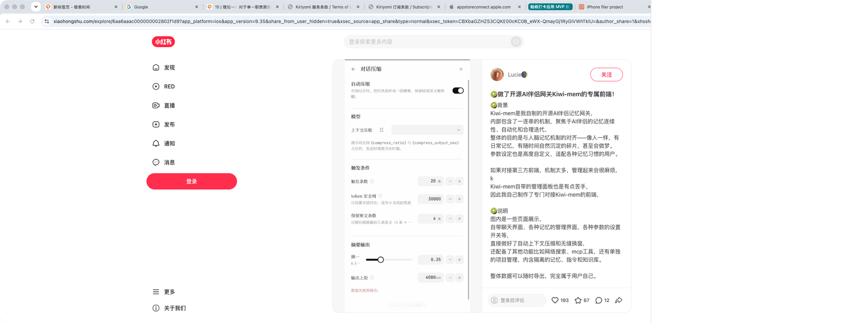
Task: Click the 登录后评论 comment field
Action: pyautogui.click(x=517, y=300)
